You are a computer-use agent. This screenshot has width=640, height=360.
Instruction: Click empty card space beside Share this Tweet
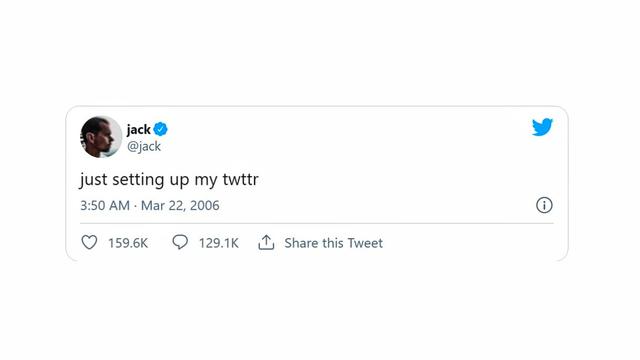pyautogui.click(x=469, y=243)
